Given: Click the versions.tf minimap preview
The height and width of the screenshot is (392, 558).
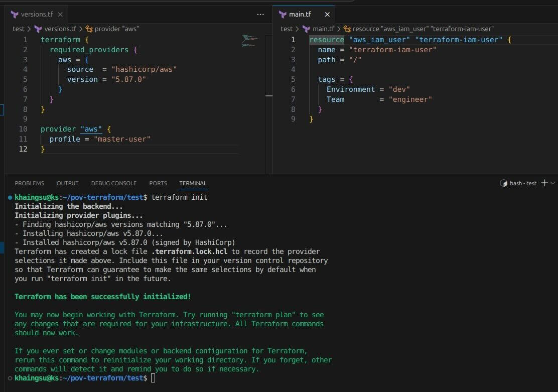Looking at the screenshot, I should pos(249,41).
